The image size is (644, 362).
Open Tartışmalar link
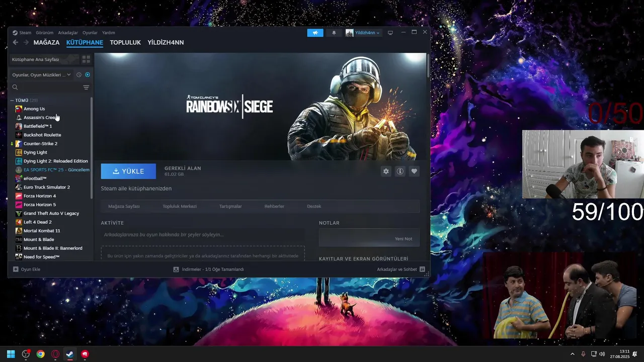[230, 206]
